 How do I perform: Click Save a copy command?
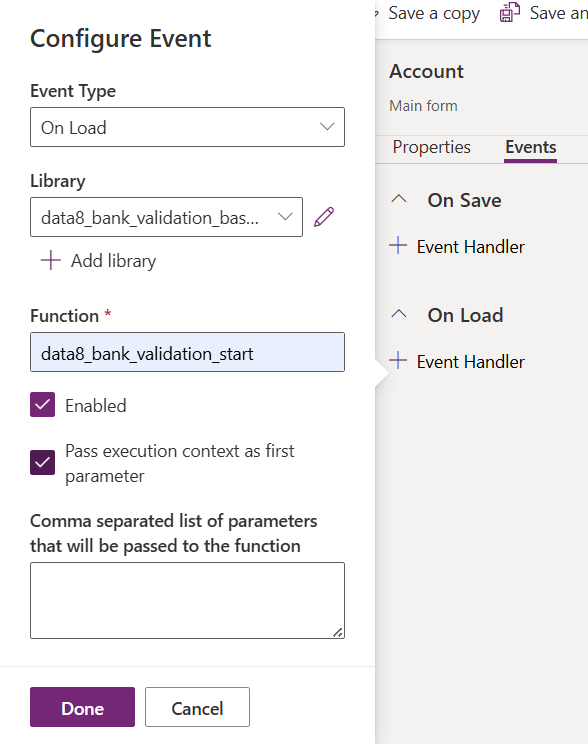pos(434,13)
